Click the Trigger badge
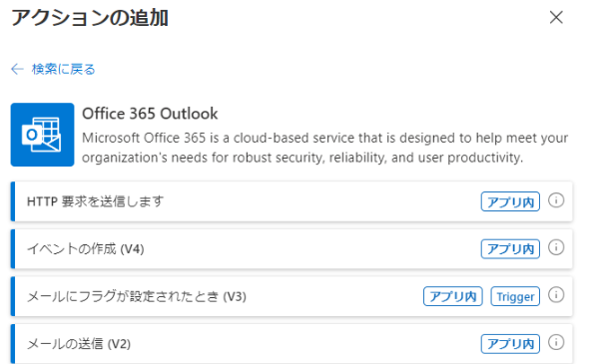 (x=515, y=296)
